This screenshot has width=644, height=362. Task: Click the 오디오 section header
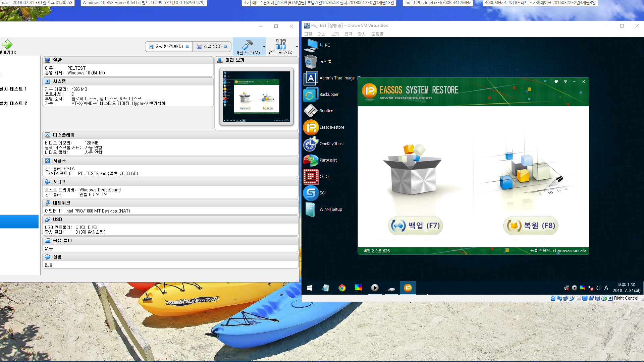pyautogui.click(x=170, y=182)
